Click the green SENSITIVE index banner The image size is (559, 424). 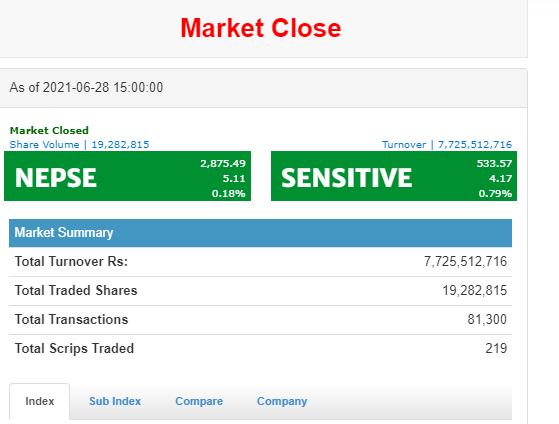[394, 176]
